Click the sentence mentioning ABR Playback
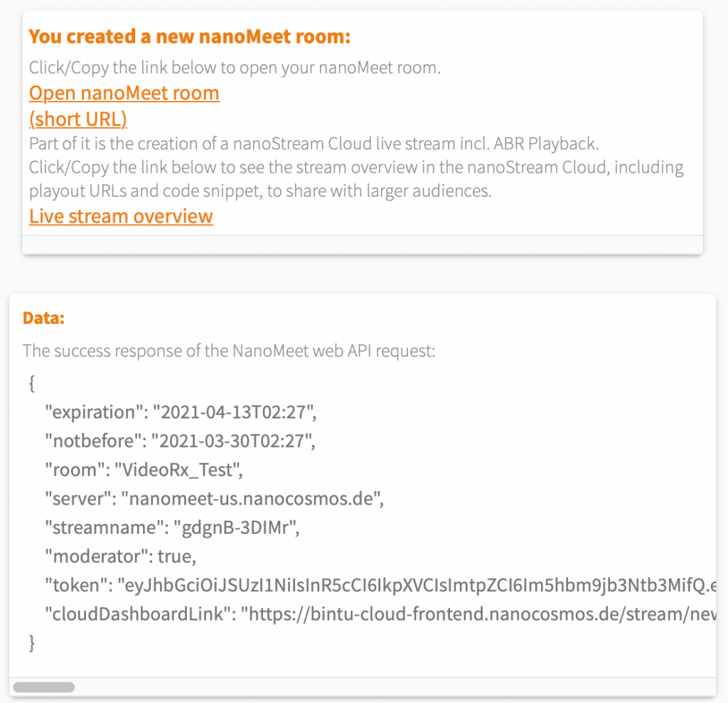This screenshot has height=703, width=728. pos(314,143)
